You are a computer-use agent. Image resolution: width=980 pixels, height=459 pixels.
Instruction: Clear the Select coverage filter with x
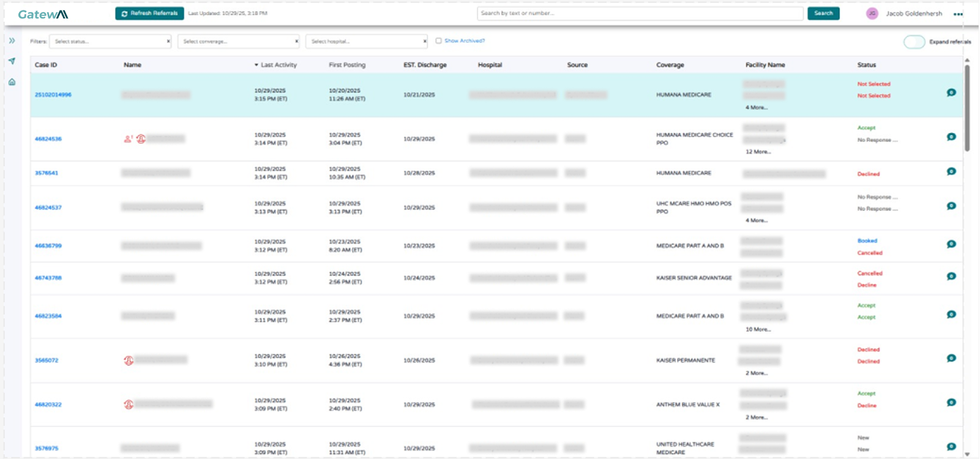pos(297,42)
